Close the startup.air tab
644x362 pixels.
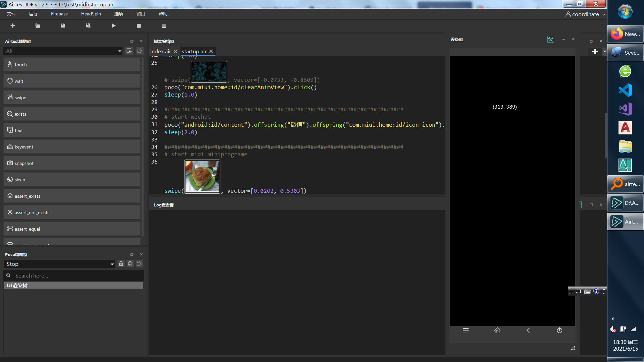pos(211,51)
